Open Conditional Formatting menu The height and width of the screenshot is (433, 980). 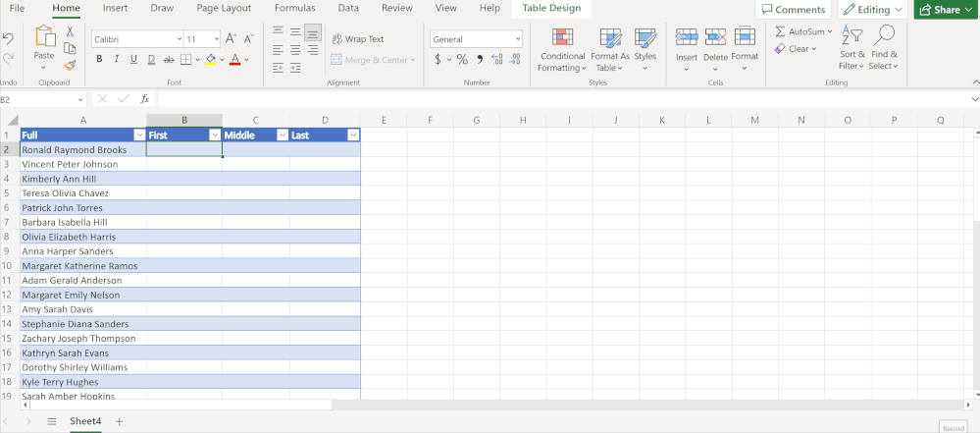coord(562,50)
